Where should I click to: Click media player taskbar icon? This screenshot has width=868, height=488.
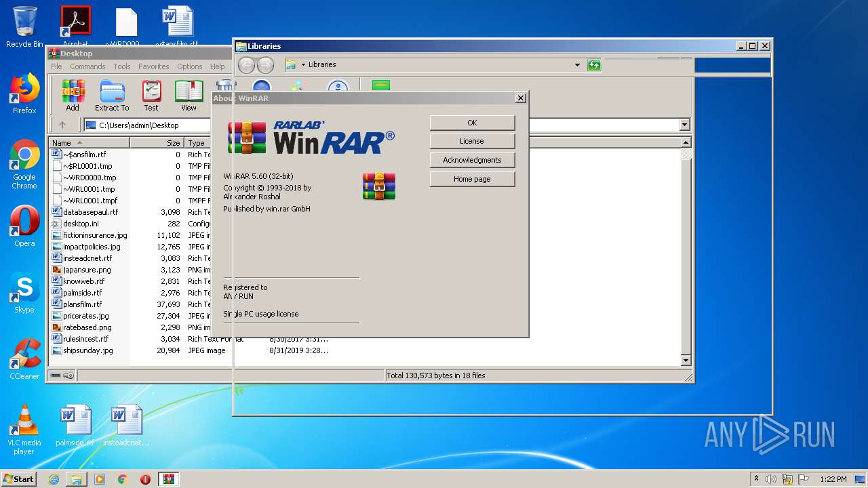tap(100, 479)
